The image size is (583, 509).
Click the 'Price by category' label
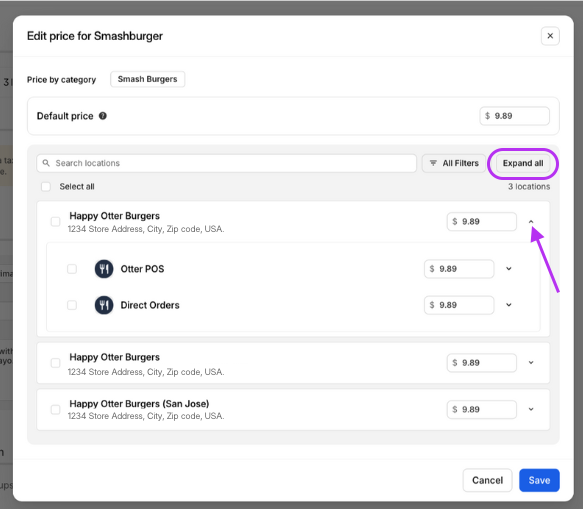[x=61, y=80]
